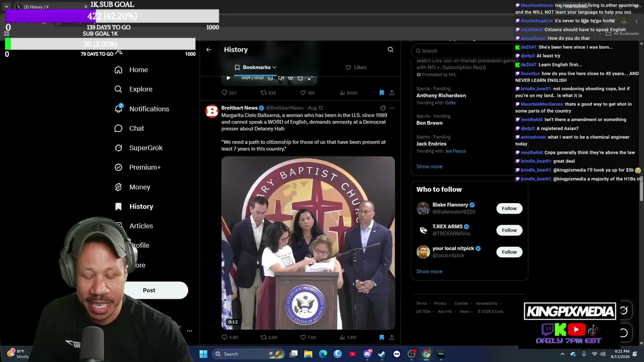The height and width of the screenshot is (362, 644).
Task: Open more options on Breitbart News post
Action: point(392,108)
